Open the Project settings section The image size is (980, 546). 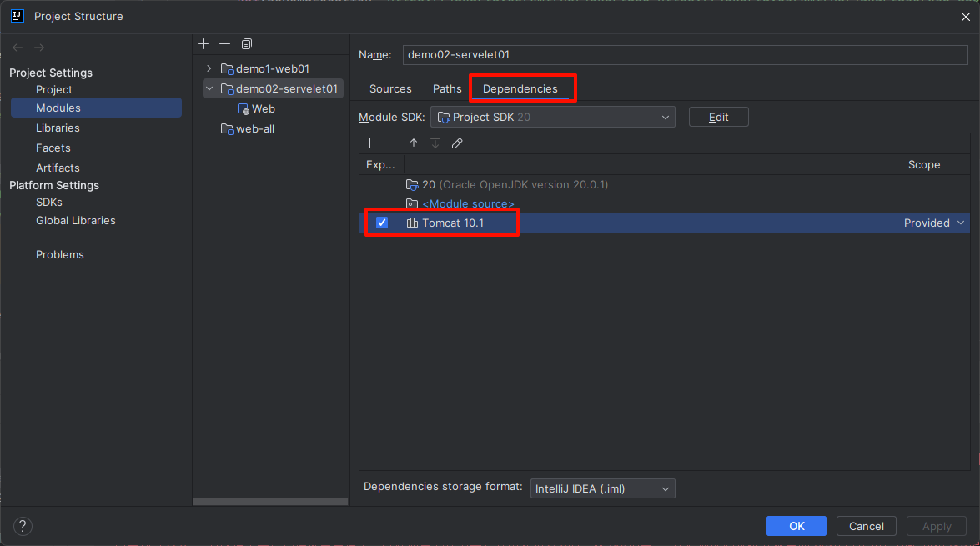point(53,89)
